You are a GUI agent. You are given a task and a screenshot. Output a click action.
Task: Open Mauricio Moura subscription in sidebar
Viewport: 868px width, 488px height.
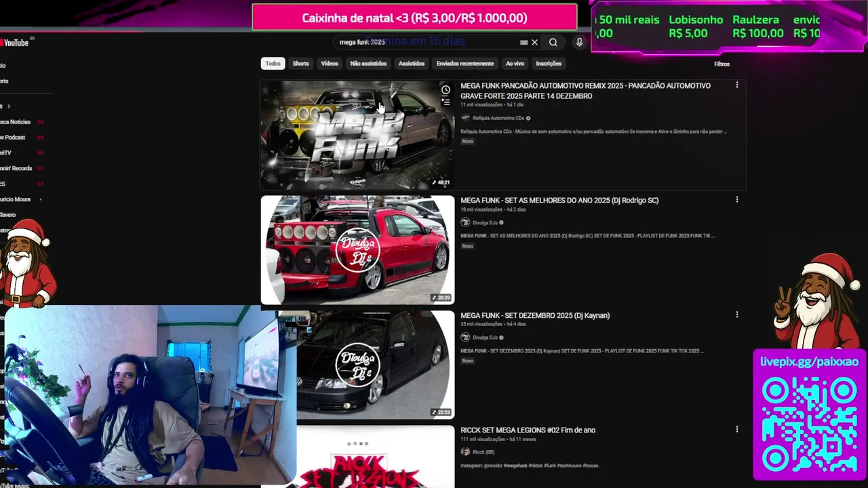[x=15, y=199]
